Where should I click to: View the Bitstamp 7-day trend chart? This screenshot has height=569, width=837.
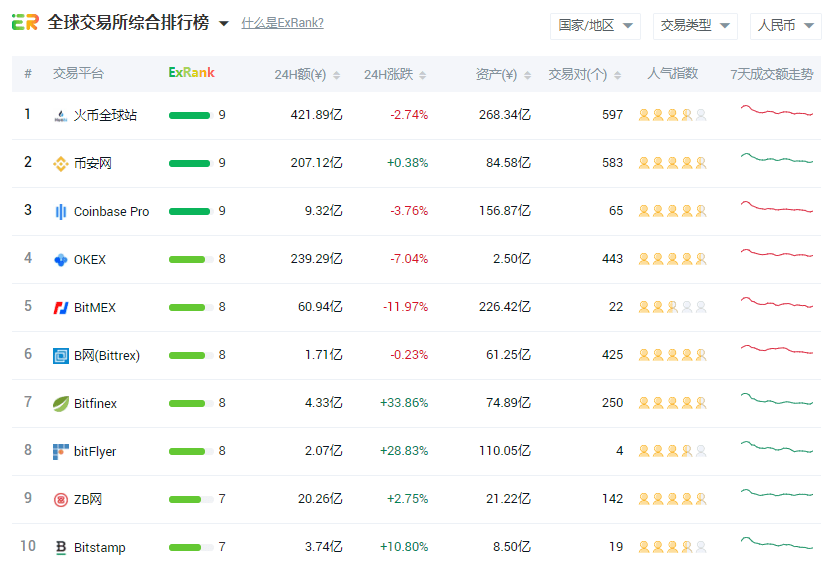[x=777, y=543]
